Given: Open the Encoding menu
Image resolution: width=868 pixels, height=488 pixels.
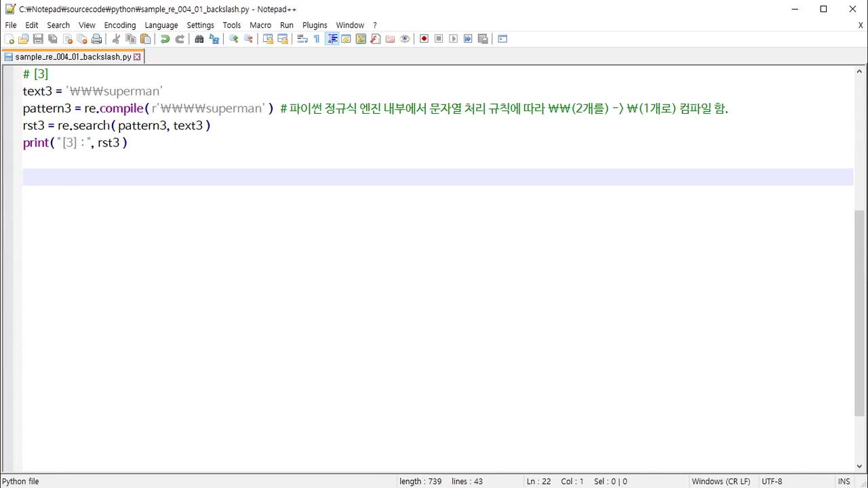Looking at the screenshot, I should coord(120,25).
